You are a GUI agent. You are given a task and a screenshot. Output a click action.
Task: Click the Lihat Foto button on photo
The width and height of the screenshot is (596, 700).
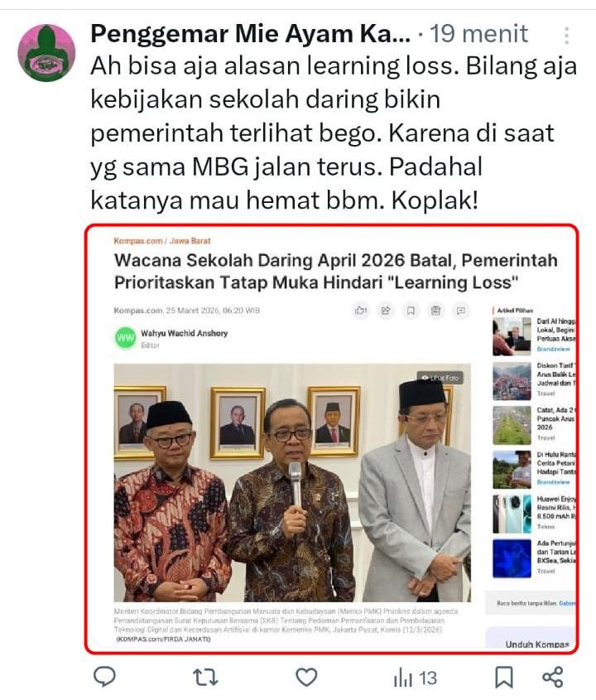point(440,378)
